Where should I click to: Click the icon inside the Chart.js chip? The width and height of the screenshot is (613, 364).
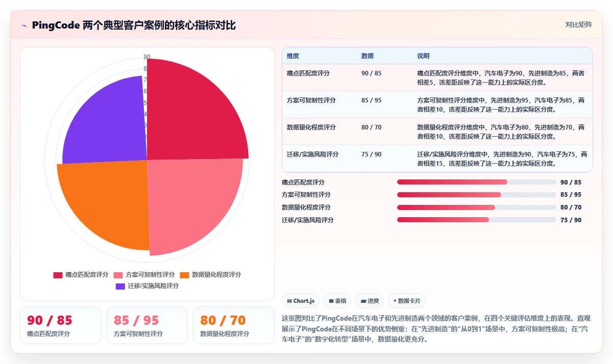pos(289,301)
